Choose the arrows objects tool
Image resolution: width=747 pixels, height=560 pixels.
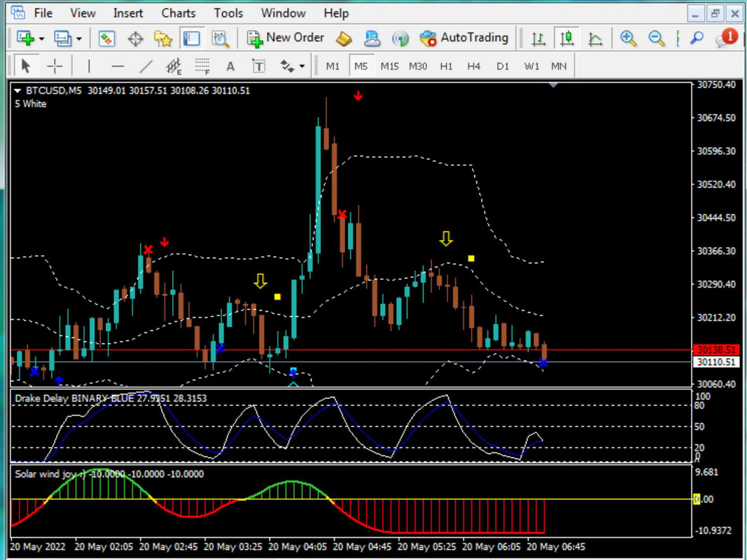[x=287, y=66]
